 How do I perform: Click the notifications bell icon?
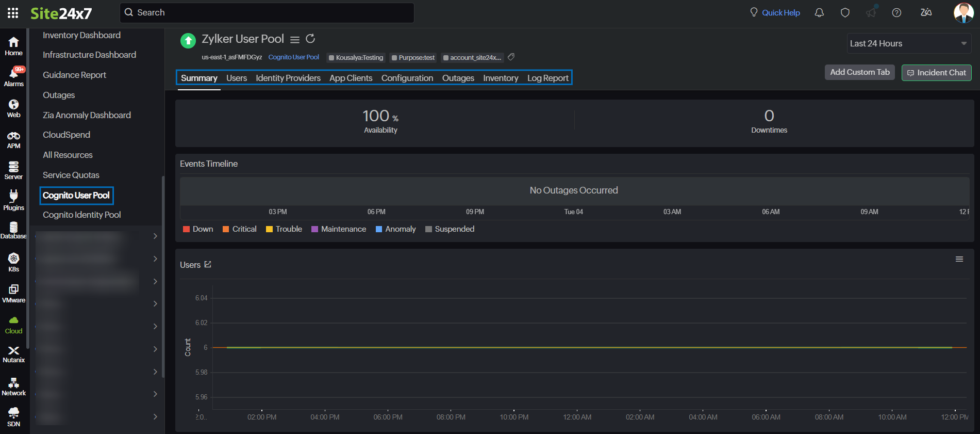point(819,13)
